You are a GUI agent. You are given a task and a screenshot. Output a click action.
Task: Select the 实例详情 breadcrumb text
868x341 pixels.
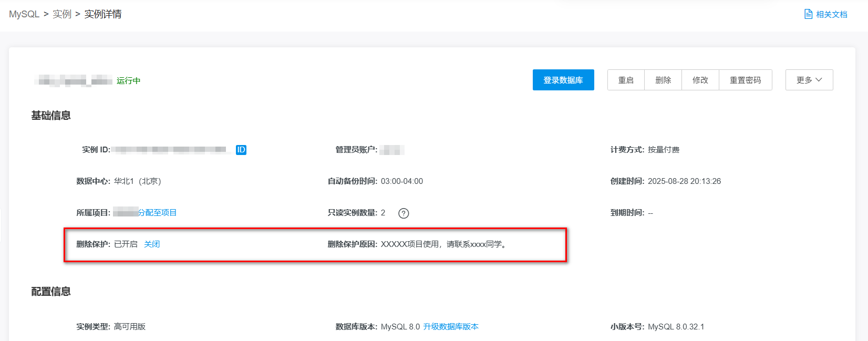tap(103, 14)
